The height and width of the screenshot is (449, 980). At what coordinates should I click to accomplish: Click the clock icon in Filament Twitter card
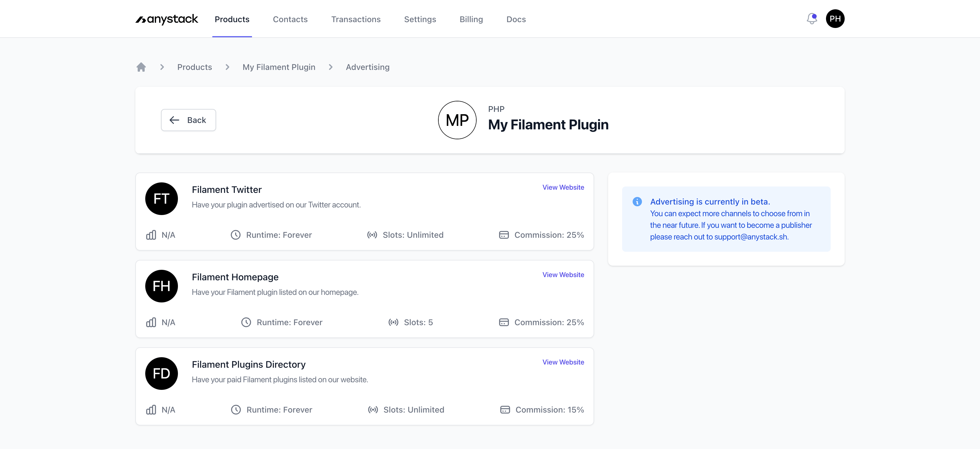click(235, 235)
